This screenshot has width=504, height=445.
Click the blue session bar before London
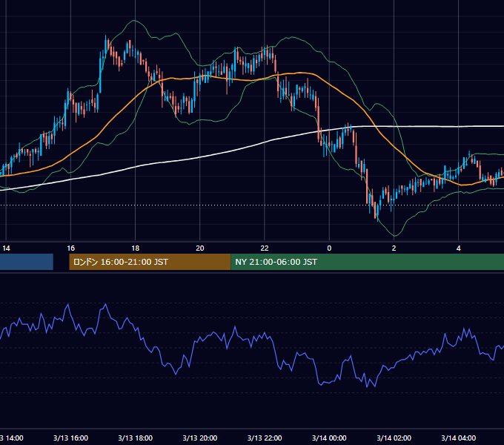pos(27,262)
